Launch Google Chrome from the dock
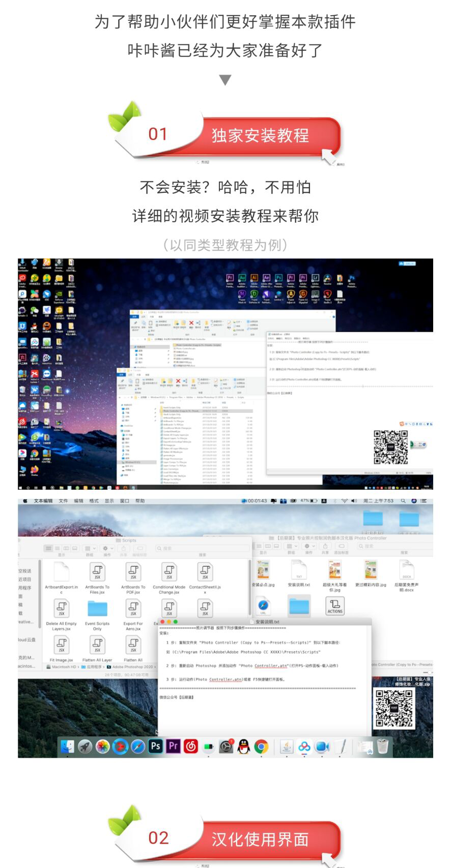451x868 pixels. point(261,746)
